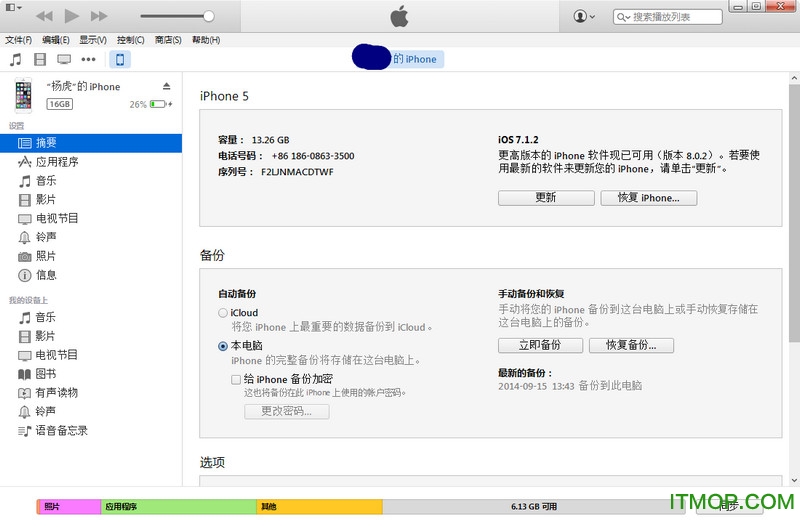The height and width of the screenshot is (527, 800).
Task: Click the vertical scrollbar down arrow
Action: pyautogui.click(x=794, y=480)
